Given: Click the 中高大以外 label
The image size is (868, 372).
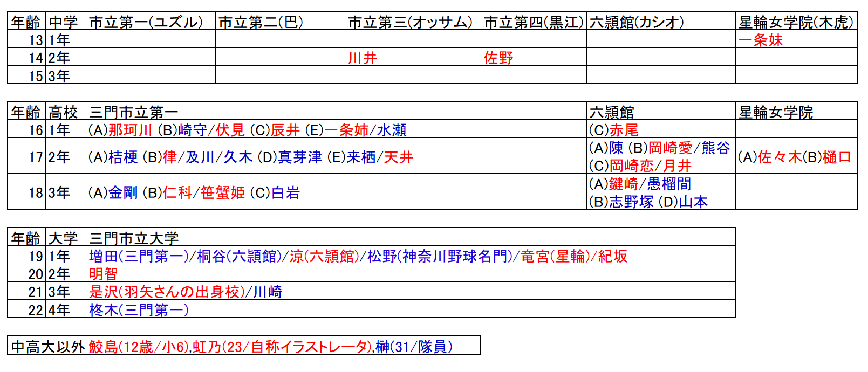Looking at the screenshot, I should (48, 346).
